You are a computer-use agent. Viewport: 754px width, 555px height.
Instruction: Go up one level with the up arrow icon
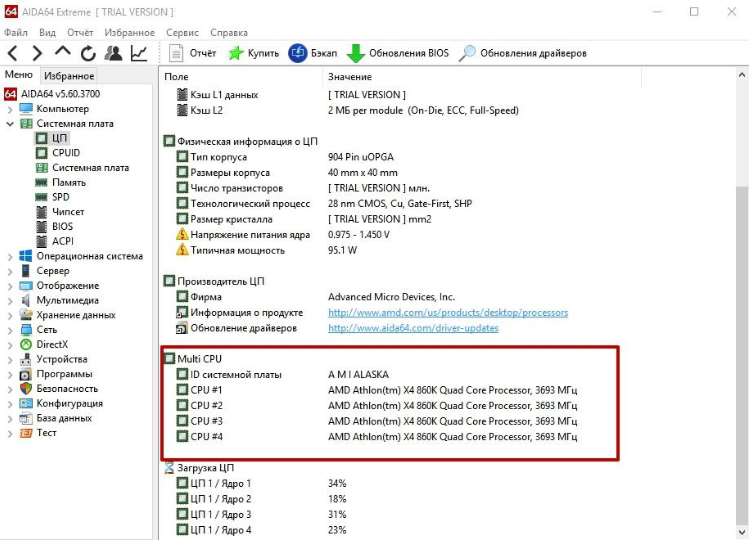[x=63, y=52]
